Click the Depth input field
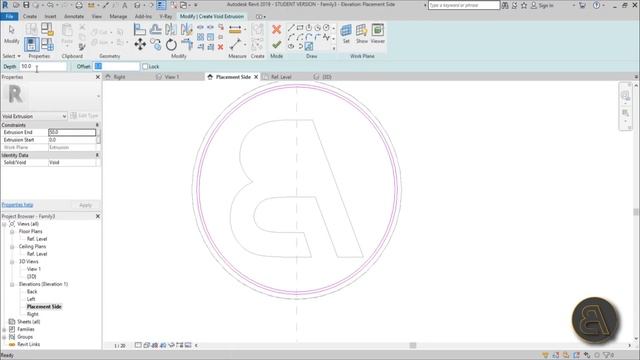 pos(43,66)
